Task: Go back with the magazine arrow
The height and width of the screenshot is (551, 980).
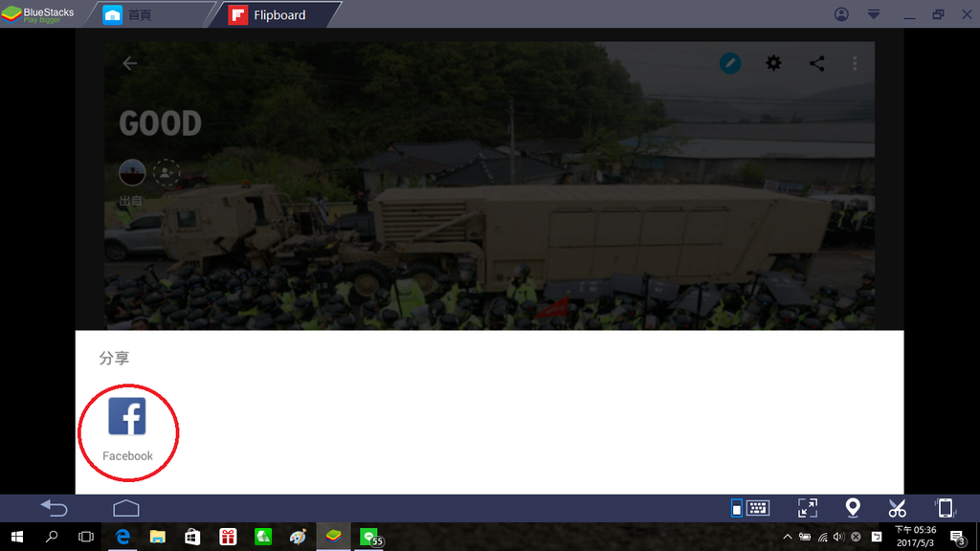Action: pos(129,63)
